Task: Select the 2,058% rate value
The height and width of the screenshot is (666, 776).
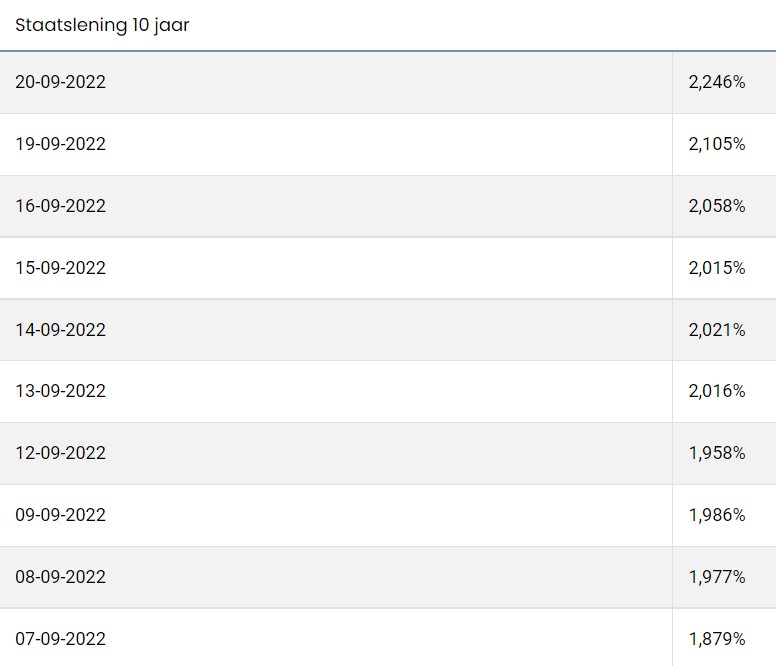Action: pyautogui.click(x=717, y=206)
